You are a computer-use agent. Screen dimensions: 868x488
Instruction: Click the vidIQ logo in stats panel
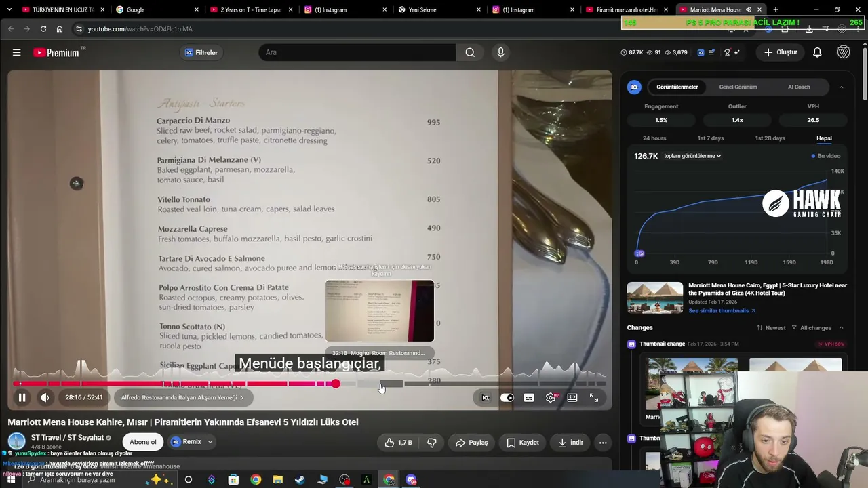[x=635, y=87]
